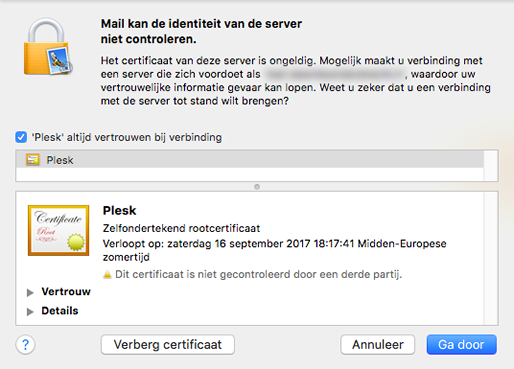Click the Ga door button
The width and height of the screenshot is (514, 369).
462,345
